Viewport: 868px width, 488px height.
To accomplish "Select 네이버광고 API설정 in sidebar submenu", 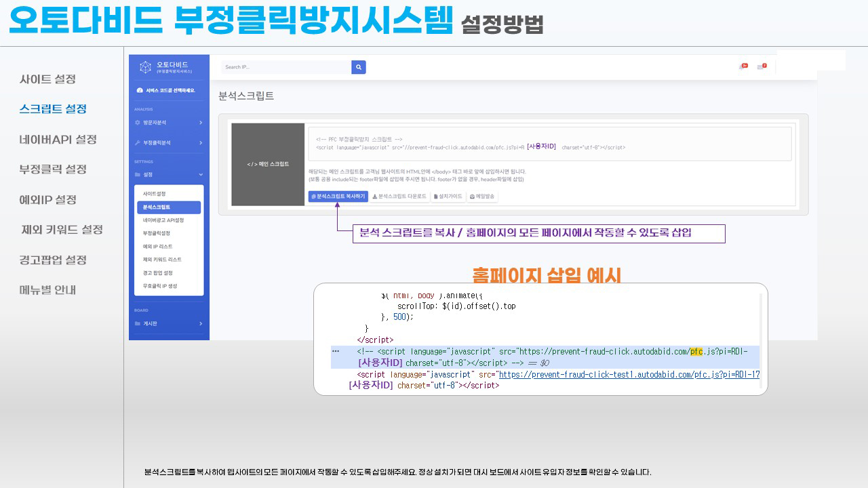I will [x=163, y=220].
